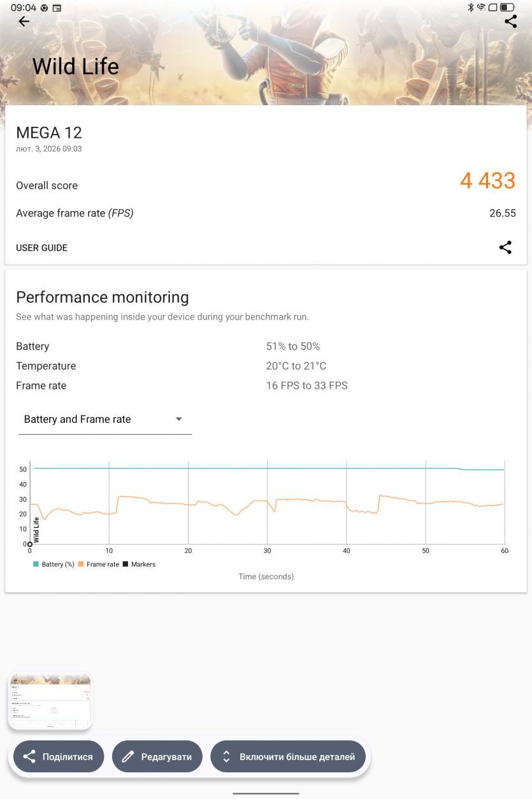
Task: Tap the overall score 4 433
Action: (x=487, y=181)
